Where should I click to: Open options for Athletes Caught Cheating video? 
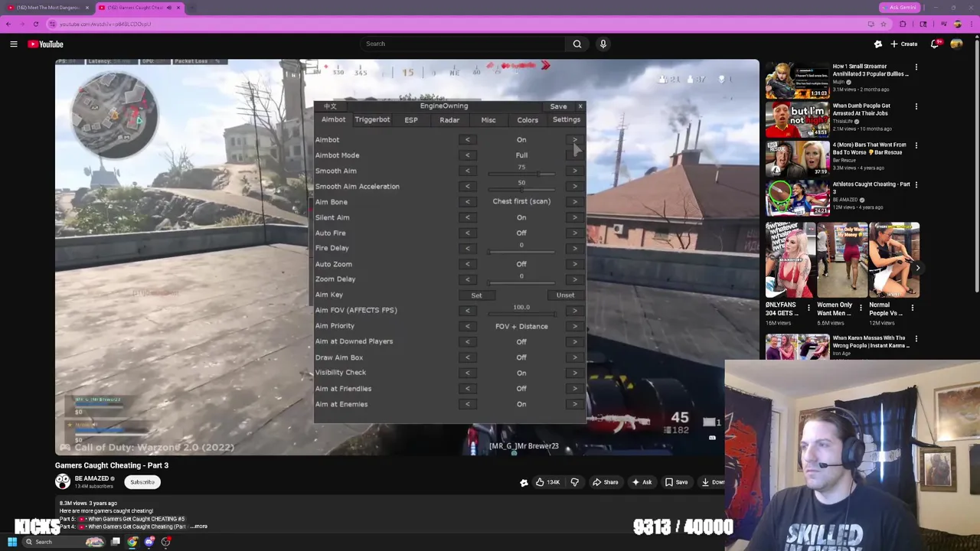[x=916, y=184]
